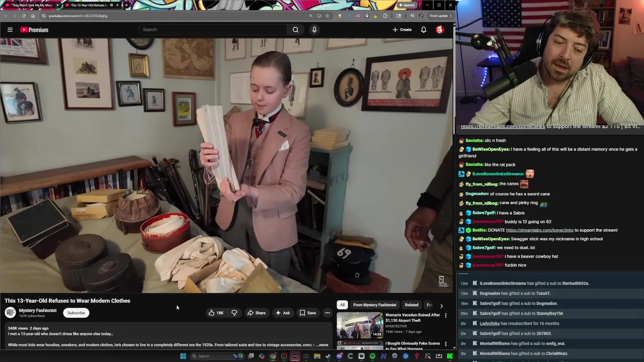Open a new browser tab
This screenshot has height=362, width=644.
tap(126, 5)
